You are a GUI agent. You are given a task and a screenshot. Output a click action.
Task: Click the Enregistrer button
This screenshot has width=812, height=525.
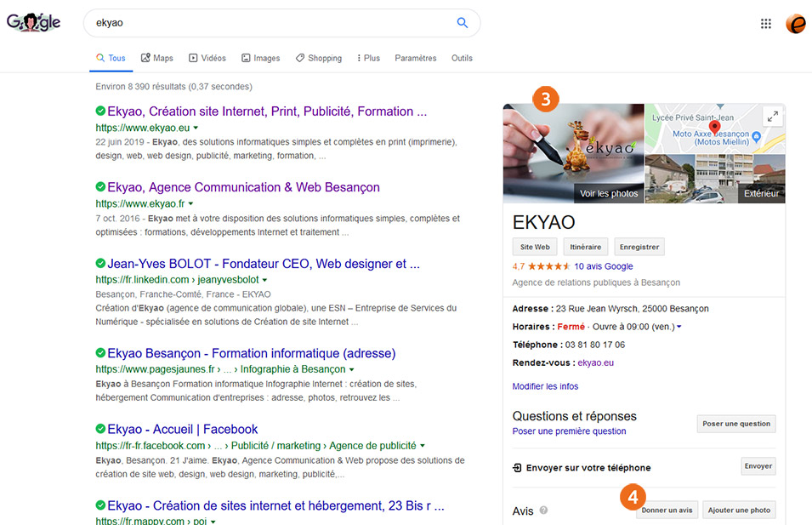[639, 247]
